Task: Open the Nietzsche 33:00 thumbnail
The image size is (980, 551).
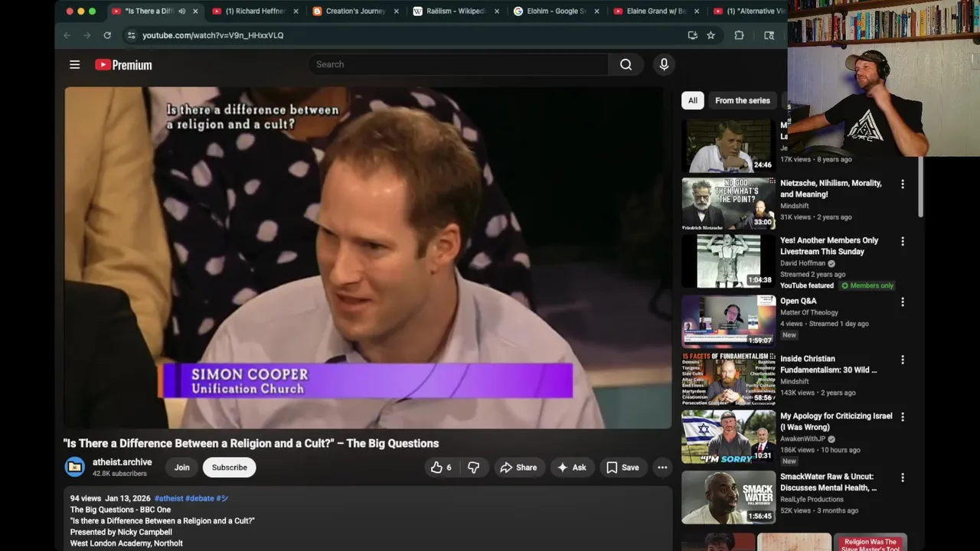Action: [x=728, y=204]
